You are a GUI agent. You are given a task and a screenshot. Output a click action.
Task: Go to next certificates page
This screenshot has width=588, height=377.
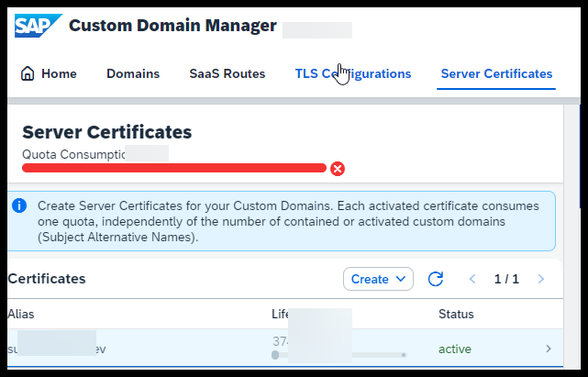pos(540,279)
